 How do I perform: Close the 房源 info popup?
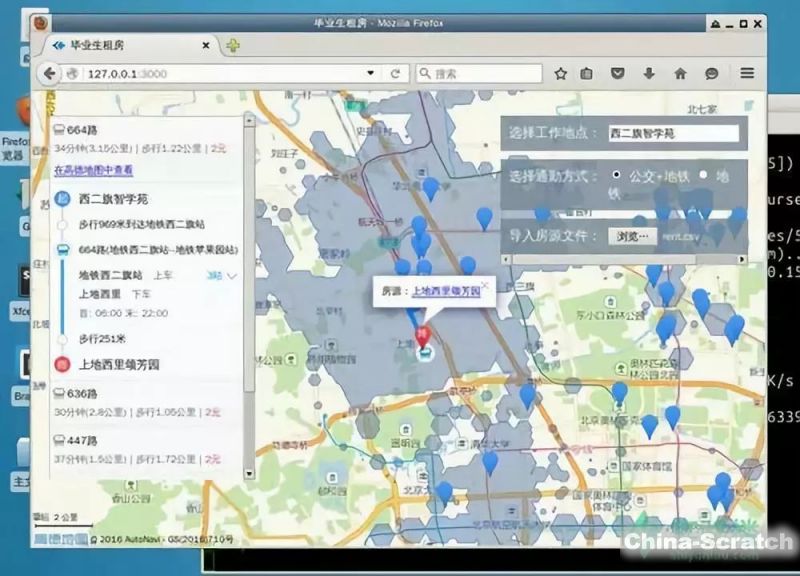[485, 284]
